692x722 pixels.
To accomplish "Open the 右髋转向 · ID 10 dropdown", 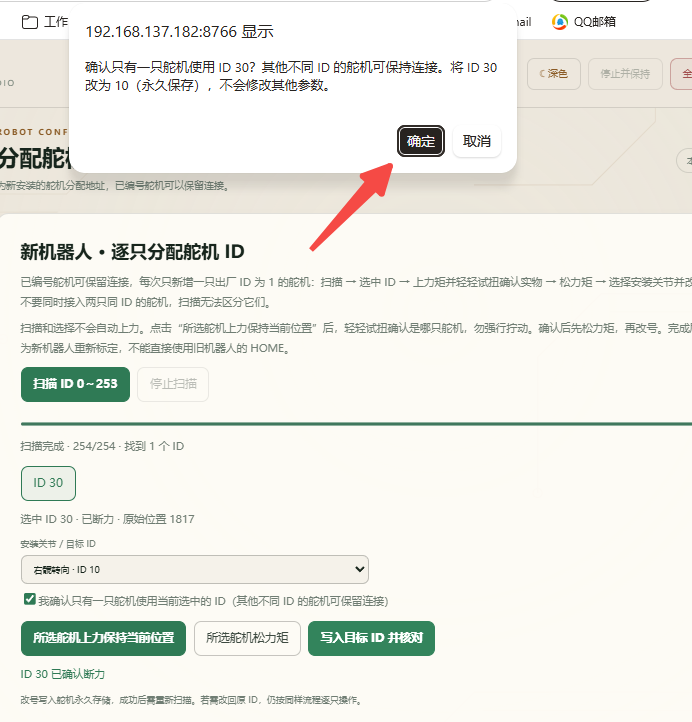I will 195,570.
